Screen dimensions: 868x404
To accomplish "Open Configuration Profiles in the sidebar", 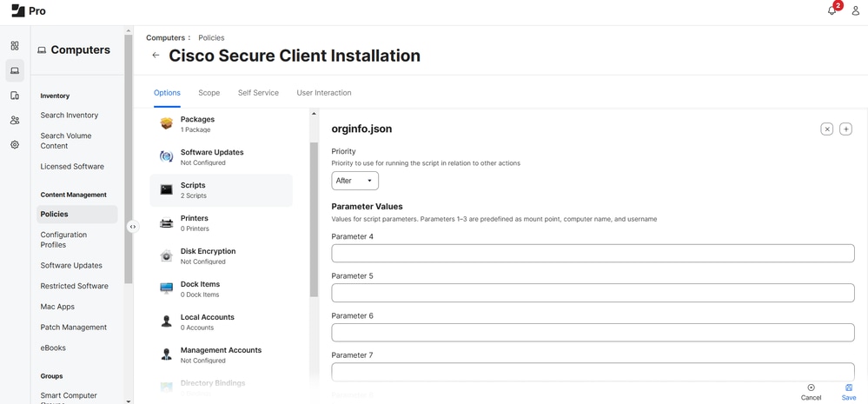I will pos(63,239).
